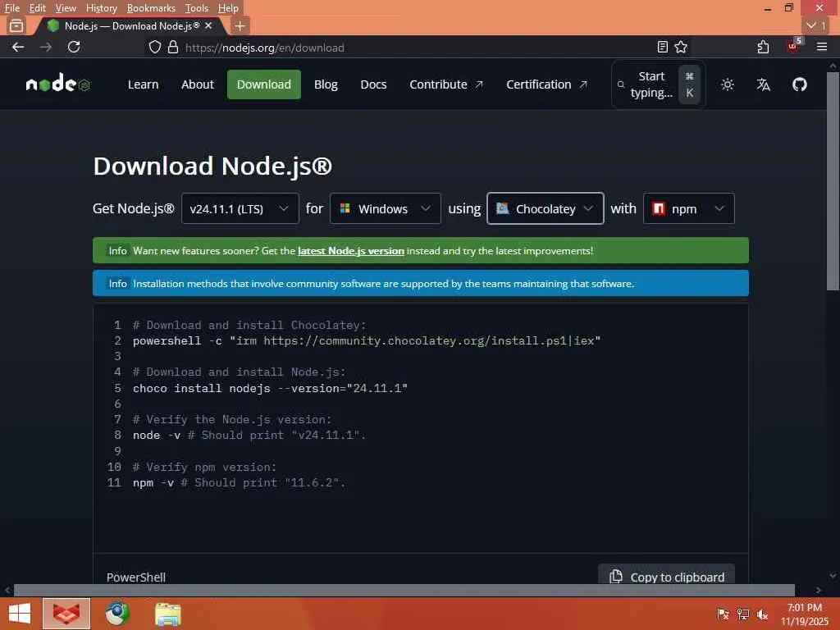This screenshot has width=840, height=630.
Task: Click the Action Center flag icon
Action: tap(723, 614)
